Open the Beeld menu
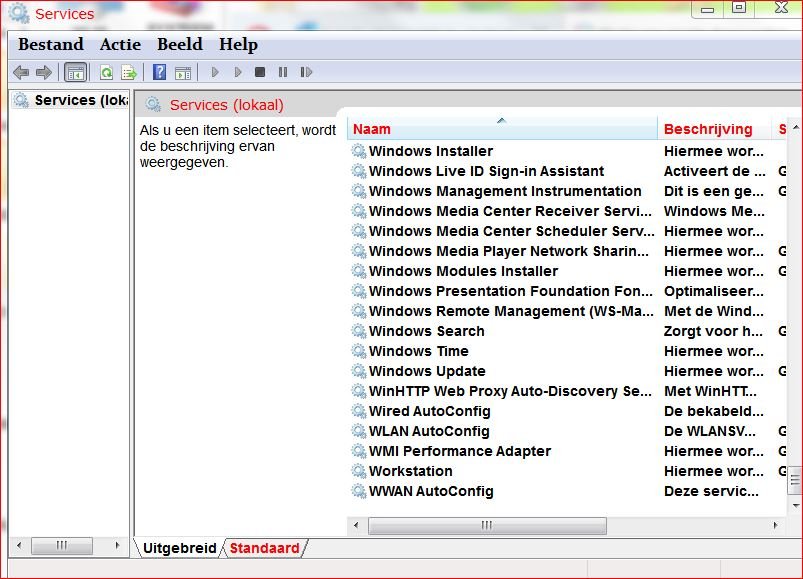The height and width of the screenshot is (579, 803). [180, 44]
